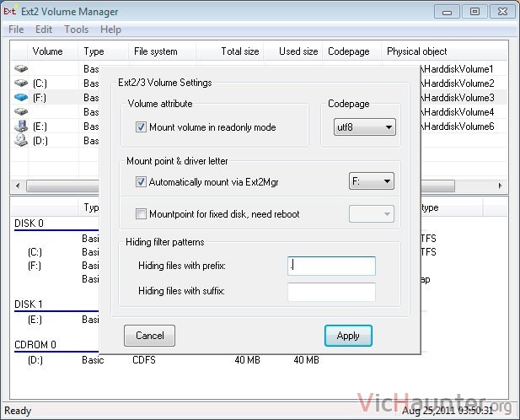Select (F:) under DISK 0
Screen dimensions: 520x420
[35, 266]
